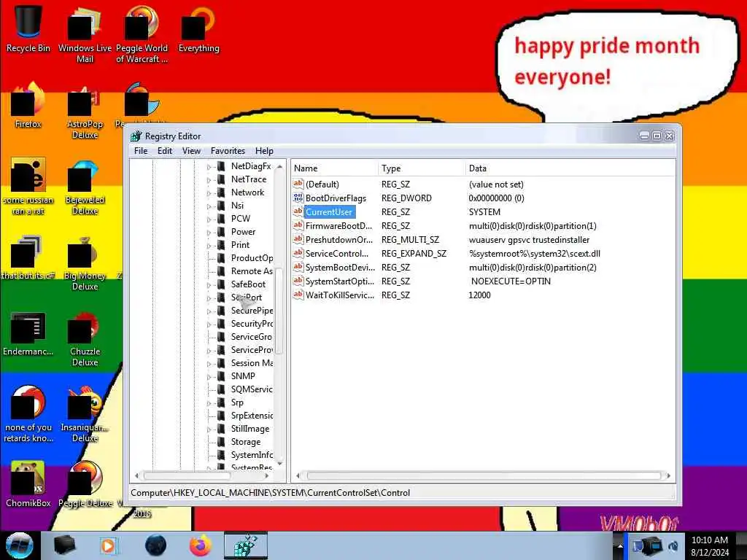The width and height of the screenshot is (747, 560).
Task: Click the taskbar clock showing 10:10 AM
Action: [x=709, y=546]
